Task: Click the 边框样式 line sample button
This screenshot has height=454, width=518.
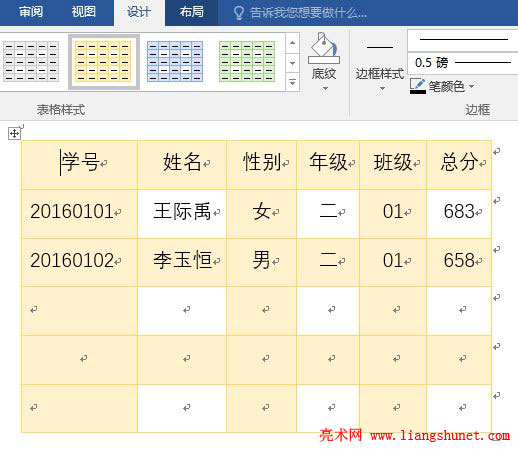Action: (x=380, y=47)
